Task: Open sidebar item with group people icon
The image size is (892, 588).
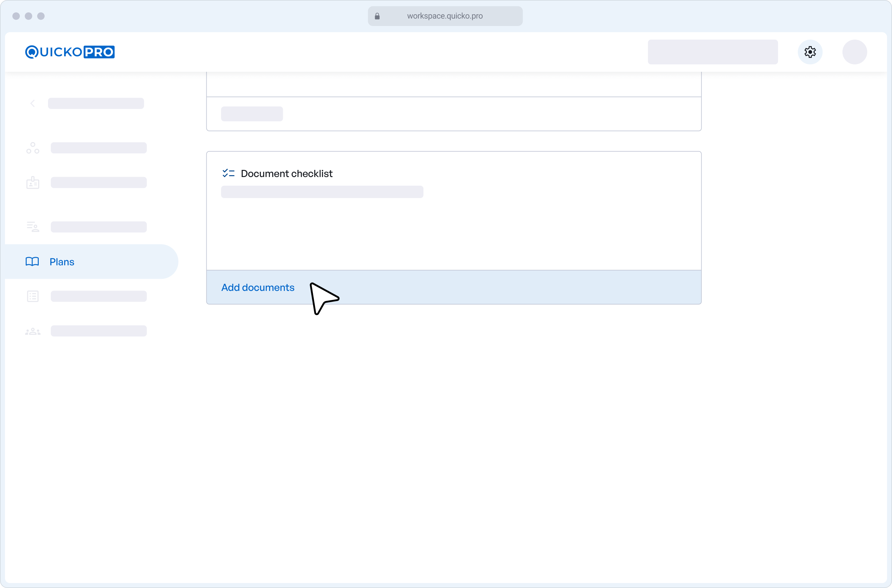Action: click(33, 331)
